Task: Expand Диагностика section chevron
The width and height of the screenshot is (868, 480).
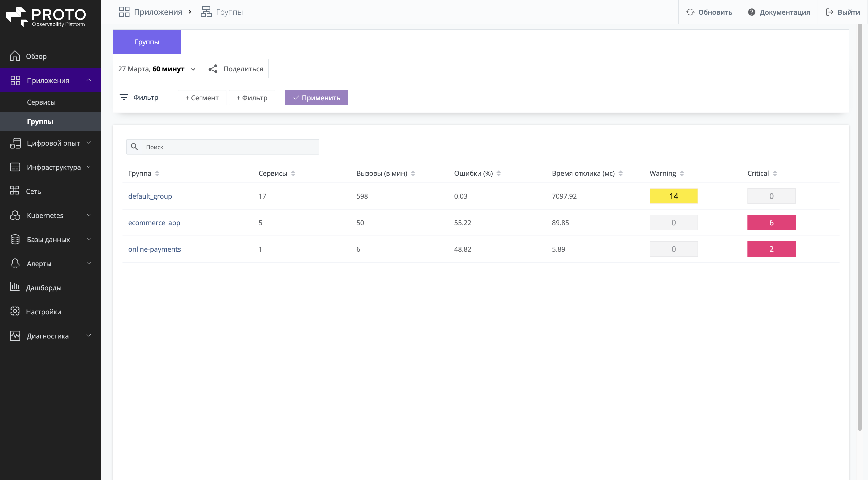Action: tap(89, 336)
